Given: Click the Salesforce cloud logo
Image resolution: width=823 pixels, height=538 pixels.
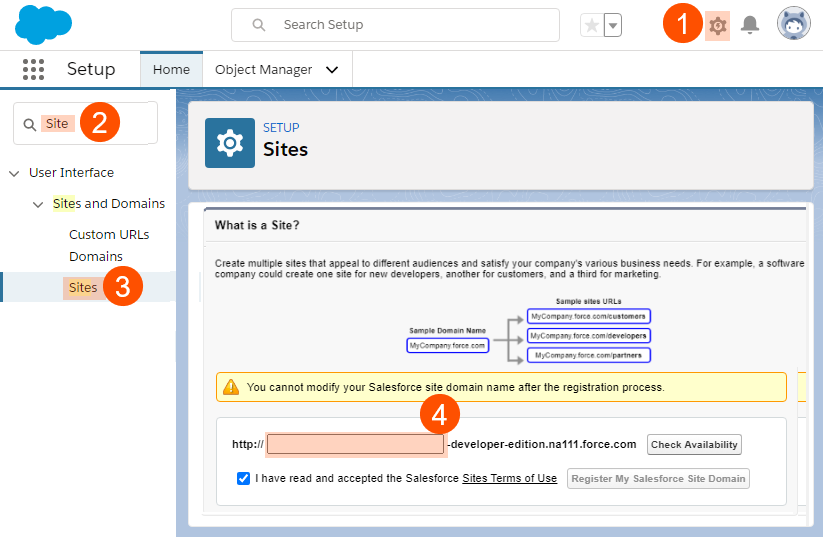Looking at the screenshot, I should pos(43,25).
